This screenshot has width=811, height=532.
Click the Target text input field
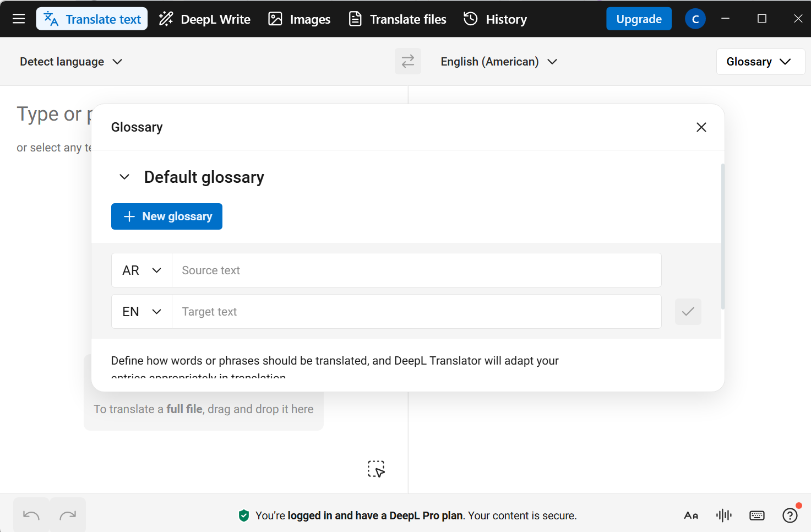tap(416, 312)
